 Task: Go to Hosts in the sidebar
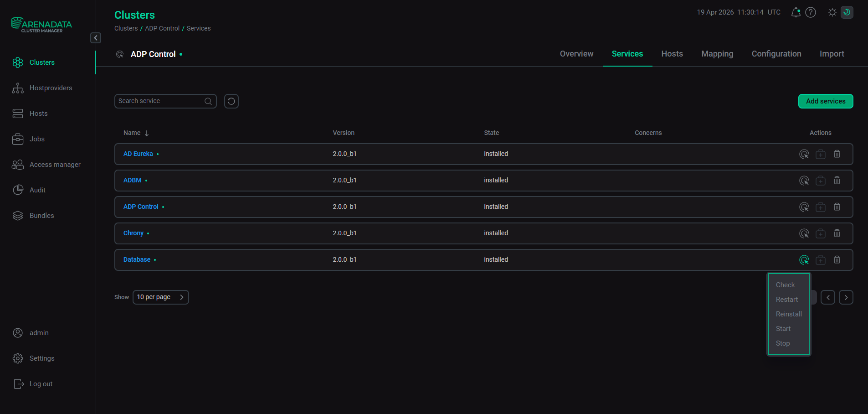coord(30,114)
